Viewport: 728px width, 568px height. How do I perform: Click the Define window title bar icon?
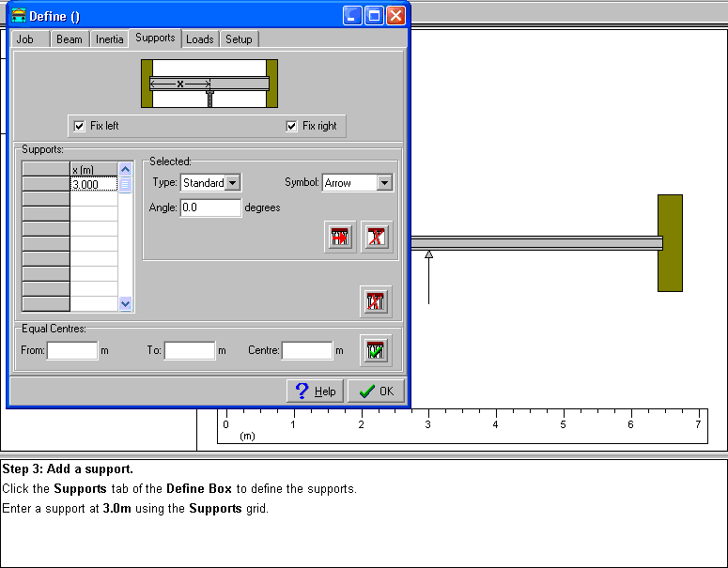(x=18, y=16)
